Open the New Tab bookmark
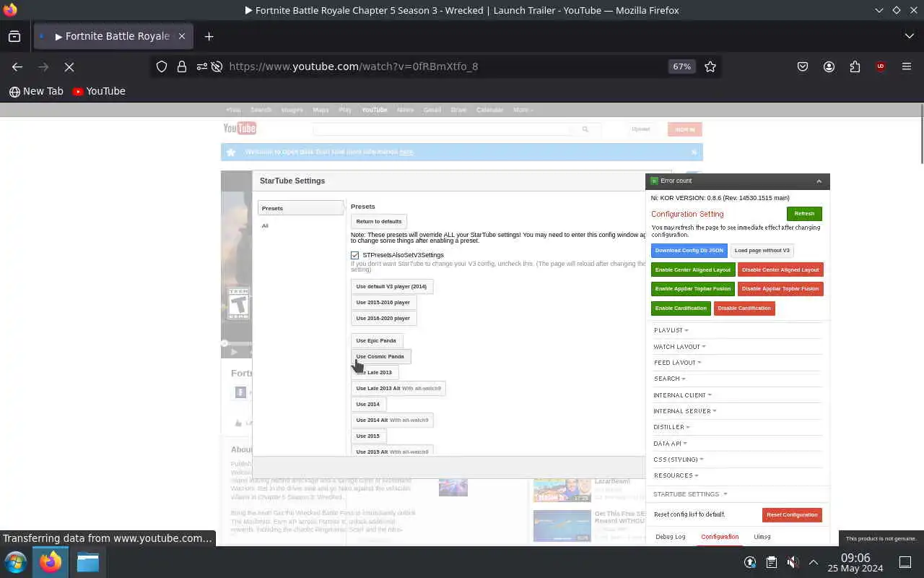This screenshot has height=578, width=924. click(x=36, y=91)
